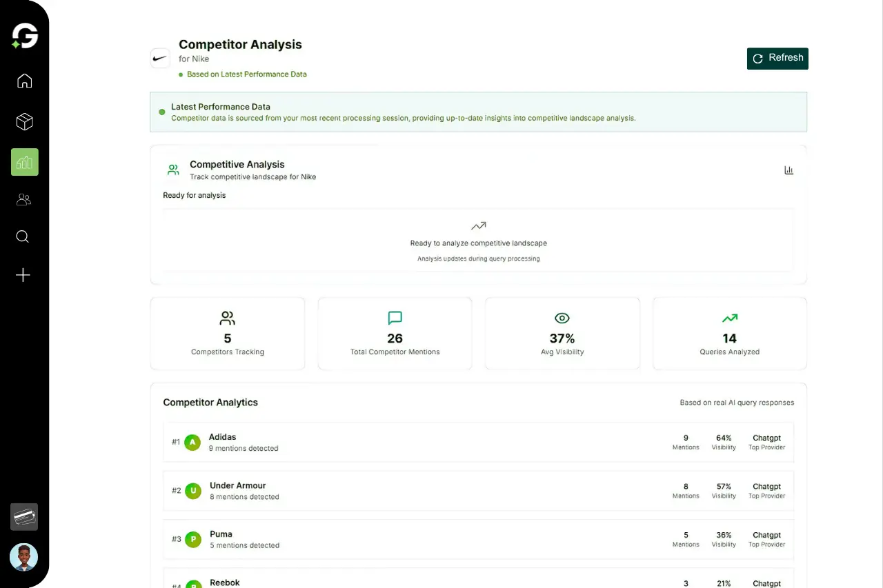This screenshot has width=883, height=588.
Task: Open the Puma competitor row
Action: [478, 539]
